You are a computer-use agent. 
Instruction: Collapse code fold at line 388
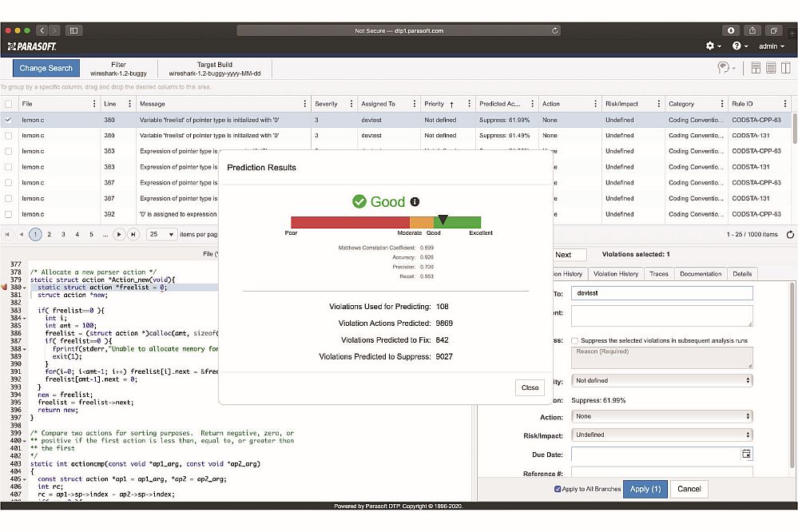tap(25, 349)
